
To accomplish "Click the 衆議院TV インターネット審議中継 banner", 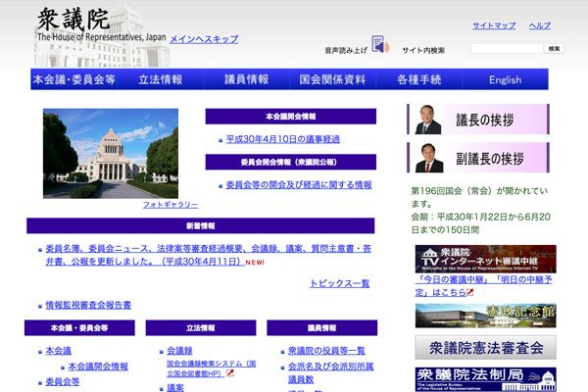I will pos(486,259).
